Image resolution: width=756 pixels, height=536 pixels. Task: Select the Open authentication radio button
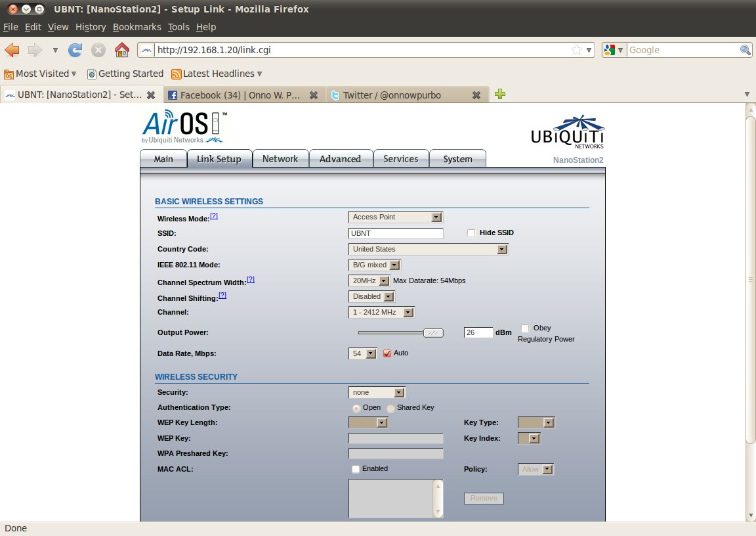click(x=356, y=408)
